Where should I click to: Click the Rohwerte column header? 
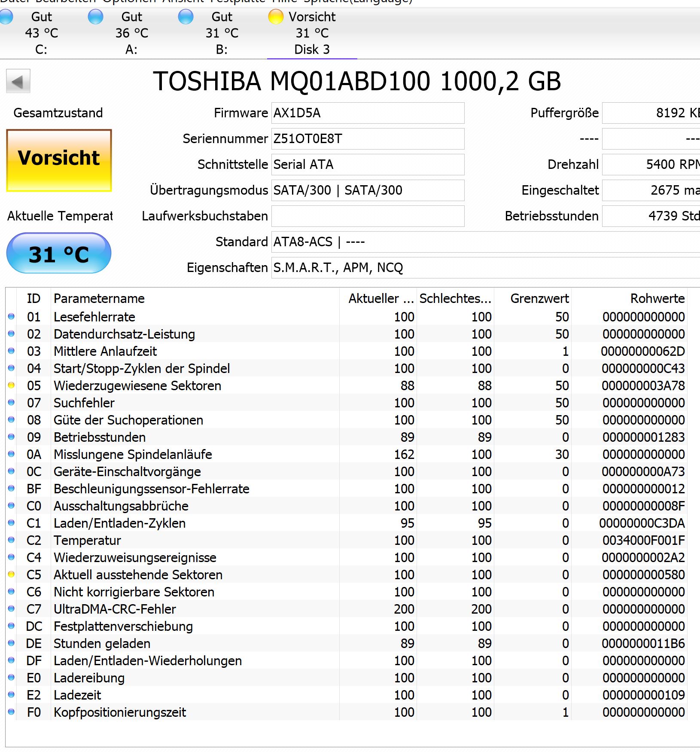(629, 298)
